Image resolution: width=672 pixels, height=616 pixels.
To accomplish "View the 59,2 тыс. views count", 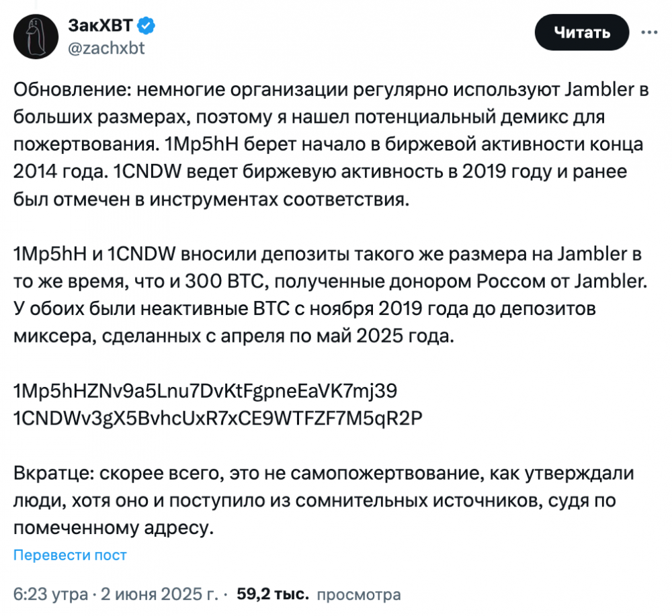I will [273, 594].
